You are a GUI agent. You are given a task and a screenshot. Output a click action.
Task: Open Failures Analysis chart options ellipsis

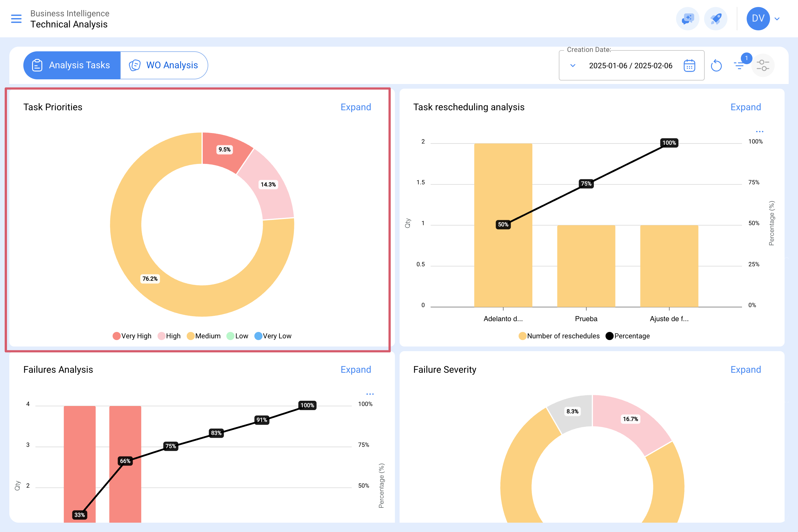click(370, 394)
